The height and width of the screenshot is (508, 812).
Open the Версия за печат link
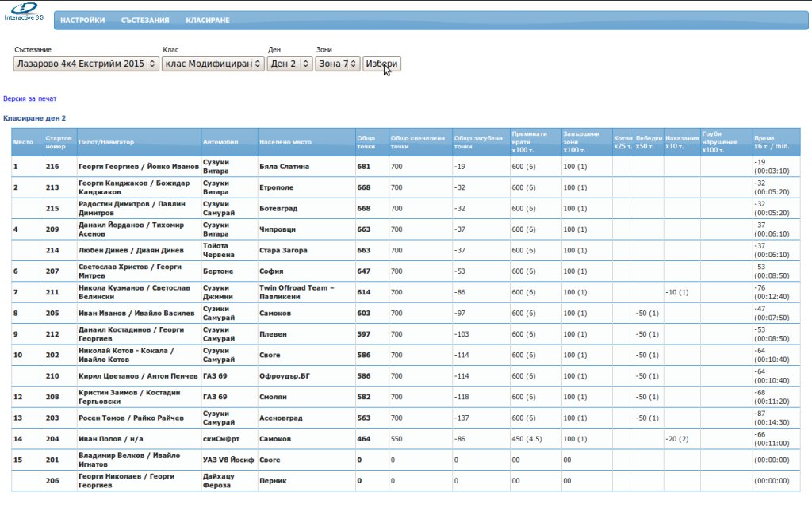pos(30,98)
